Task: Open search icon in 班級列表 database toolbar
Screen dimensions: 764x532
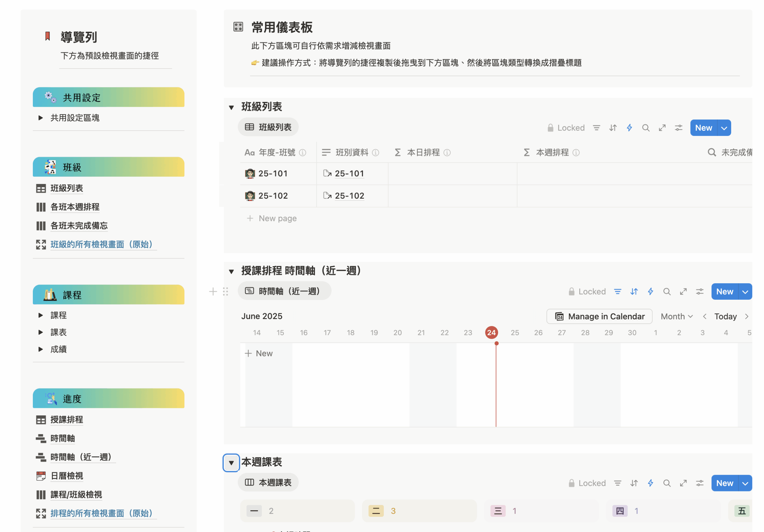Action: click(x=646, y=128)
